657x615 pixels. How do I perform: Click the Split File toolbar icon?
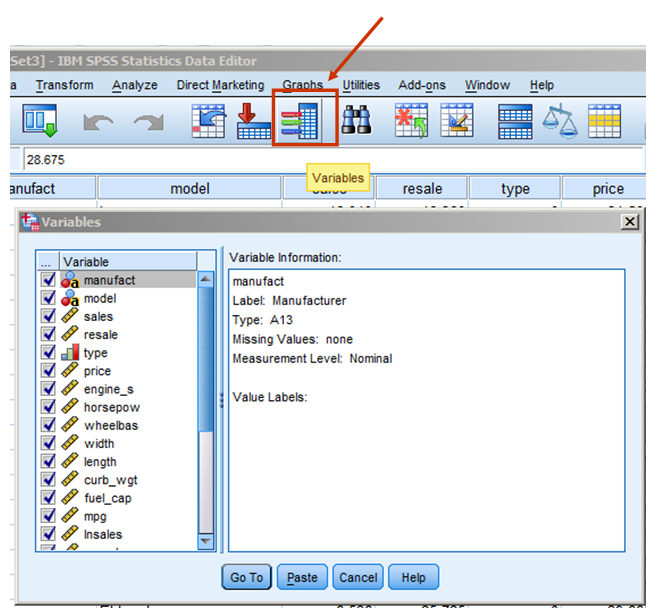coord(515,121)
